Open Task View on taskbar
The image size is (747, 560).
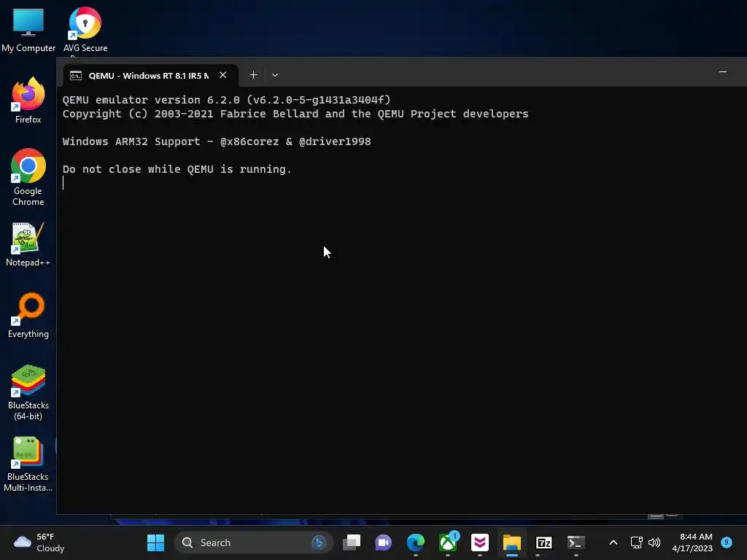coord(352,542)
